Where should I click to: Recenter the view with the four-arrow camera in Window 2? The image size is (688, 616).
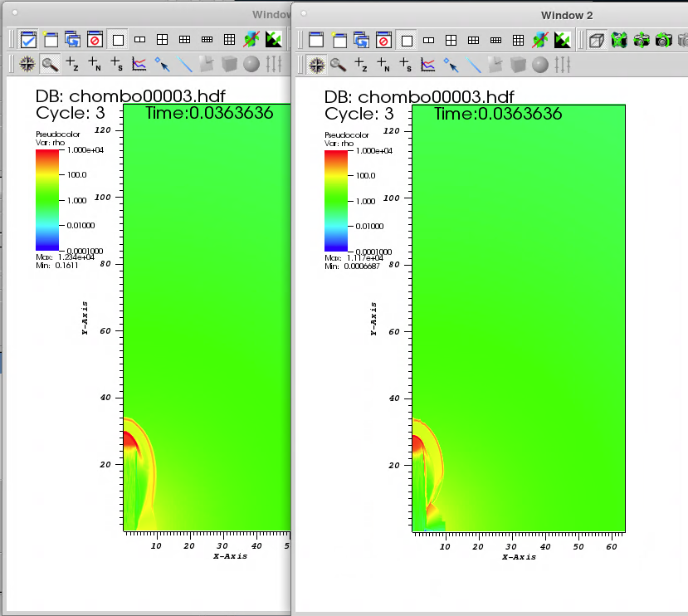coord(642,41)
